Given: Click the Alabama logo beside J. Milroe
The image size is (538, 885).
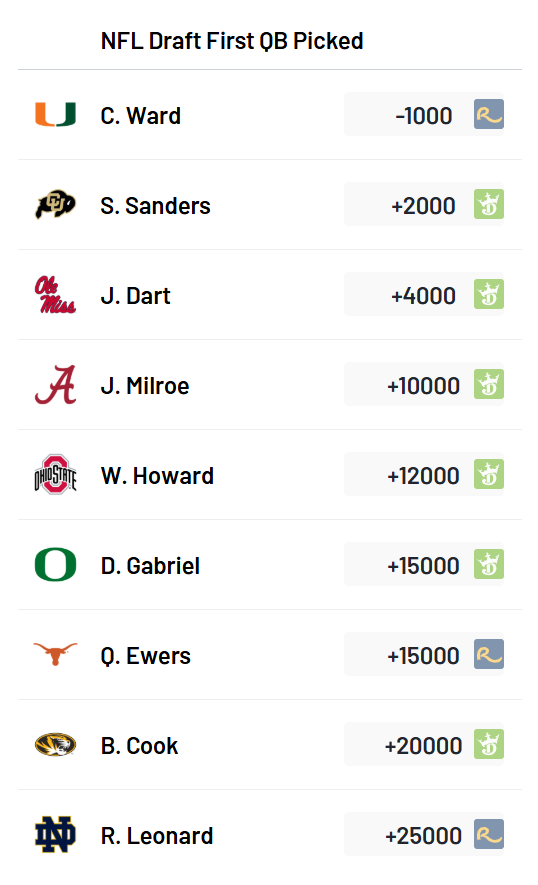Looking at the screenshot, I should tap(55, 385).
